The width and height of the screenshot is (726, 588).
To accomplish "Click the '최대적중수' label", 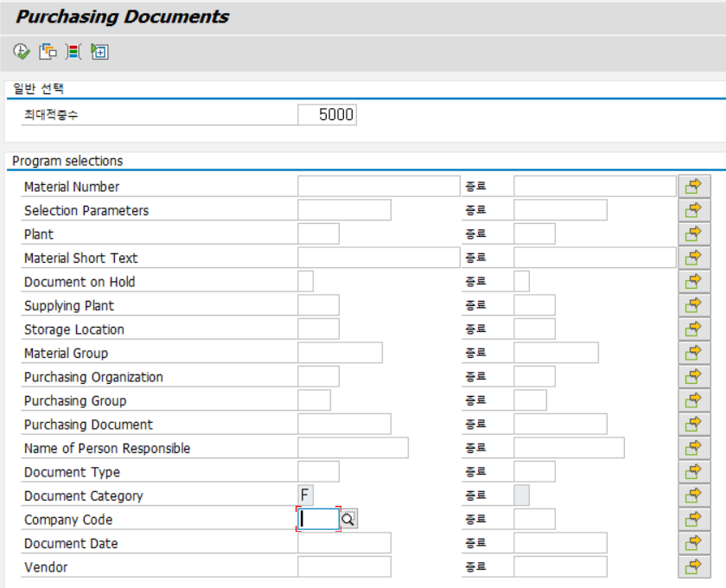I will [51, 114].
